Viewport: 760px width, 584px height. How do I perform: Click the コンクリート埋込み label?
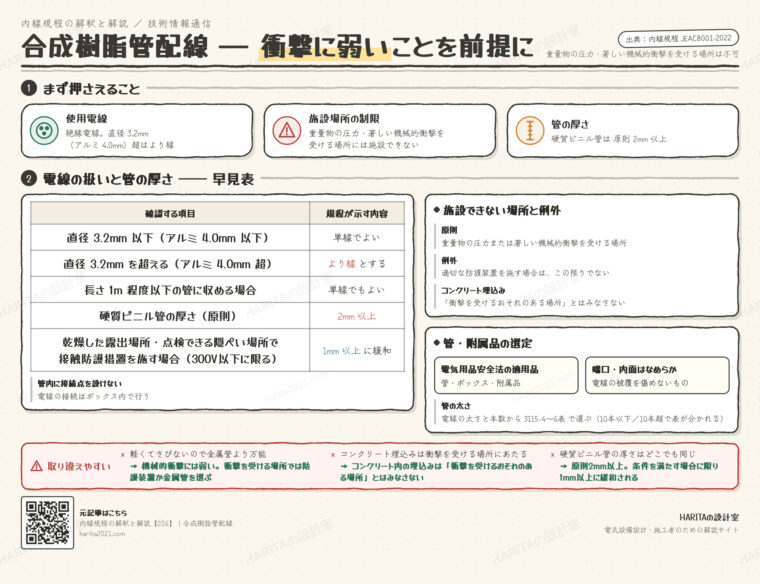click(x=473, y=290)
